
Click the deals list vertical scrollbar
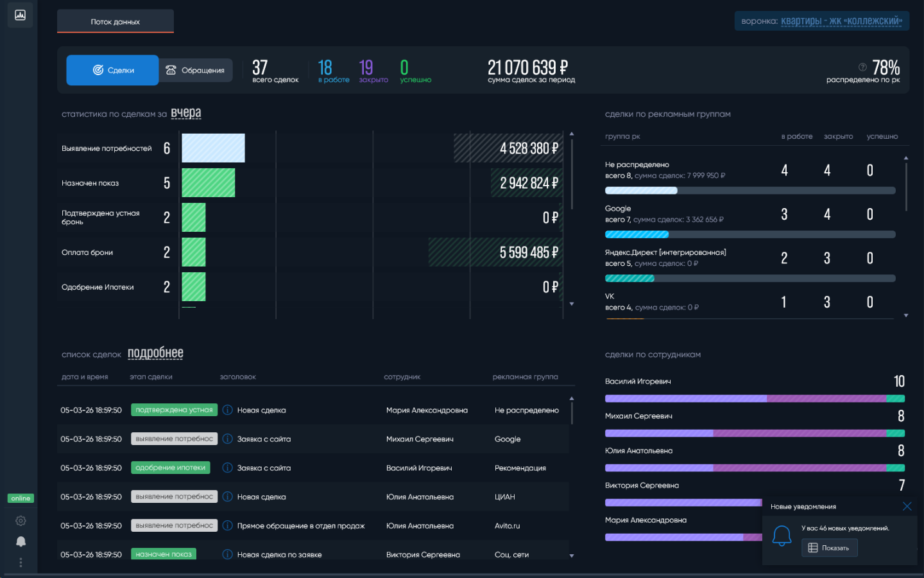point(571,413)
